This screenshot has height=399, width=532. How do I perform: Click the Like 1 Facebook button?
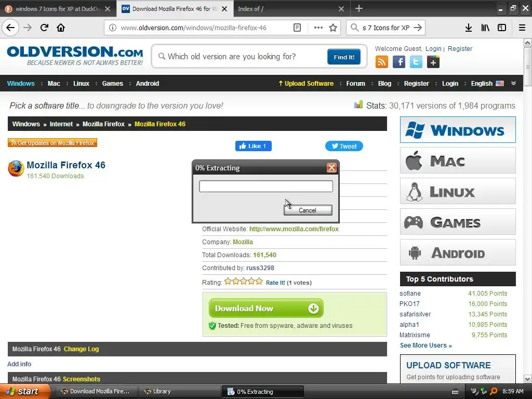254,146
